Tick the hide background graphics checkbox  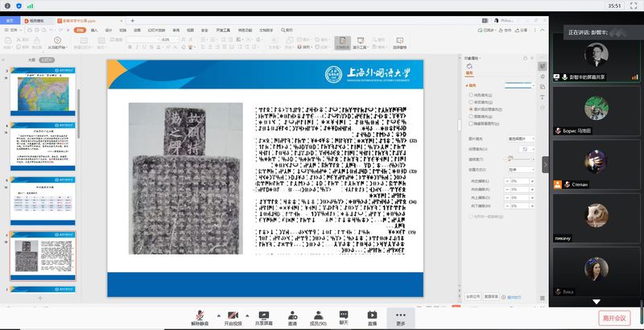click(x=471, y=123)
